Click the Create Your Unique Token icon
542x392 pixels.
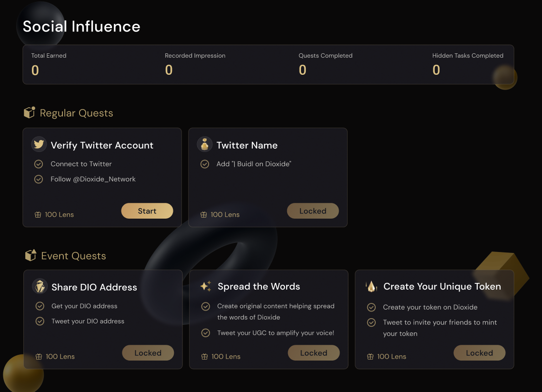(x=371, y=286)
